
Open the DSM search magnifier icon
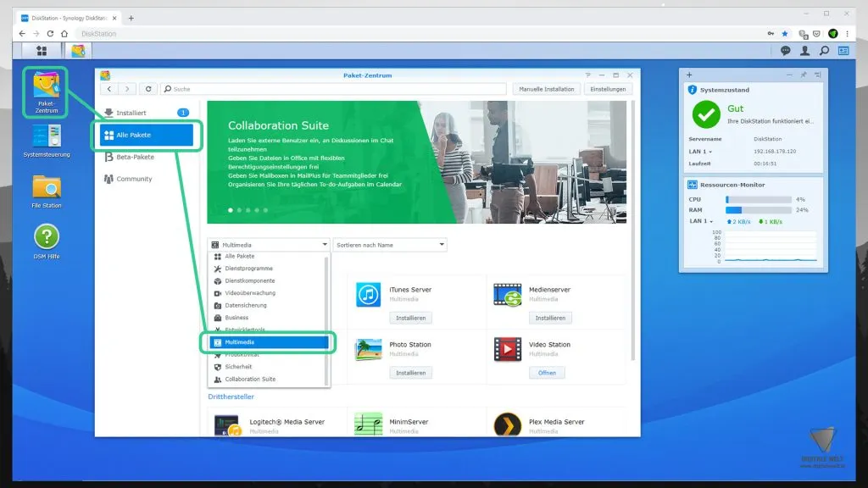[x=824, y=51]
